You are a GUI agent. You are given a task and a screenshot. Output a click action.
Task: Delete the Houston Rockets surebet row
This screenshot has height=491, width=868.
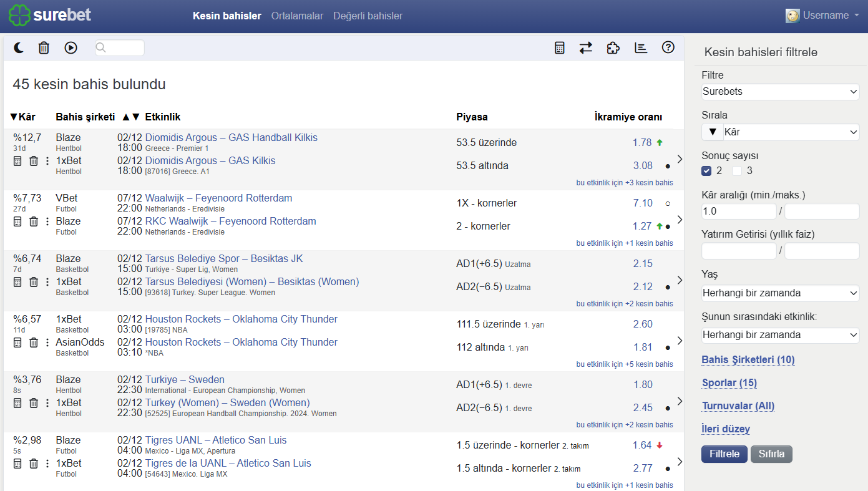coord(34,343)
